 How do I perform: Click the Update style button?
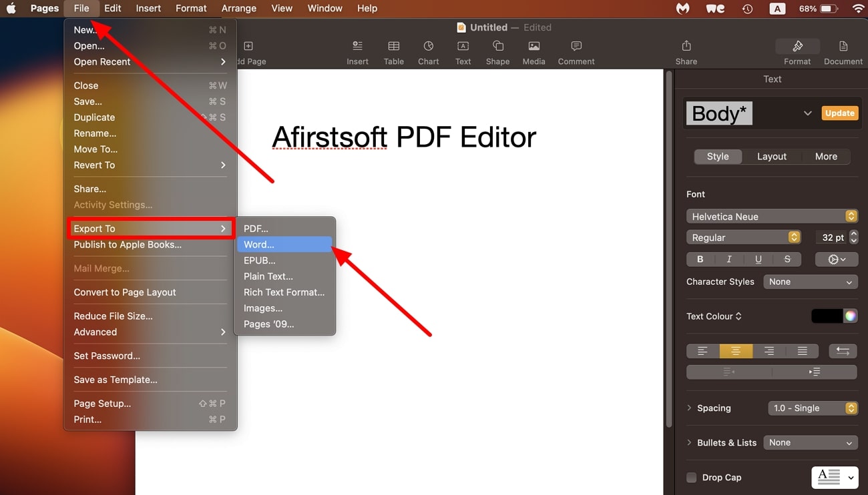pyautogui.click(x=839, y=113)
